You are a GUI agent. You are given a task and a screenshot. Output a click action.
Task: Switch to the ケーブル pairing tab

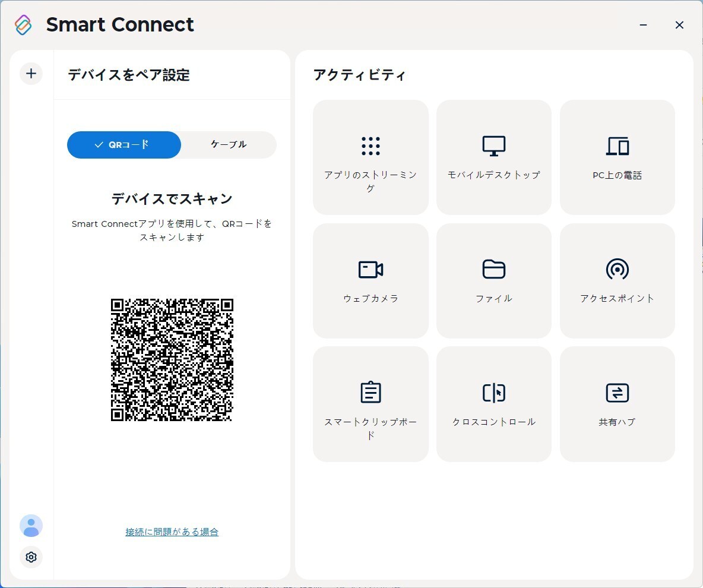[x=229, y=145]
